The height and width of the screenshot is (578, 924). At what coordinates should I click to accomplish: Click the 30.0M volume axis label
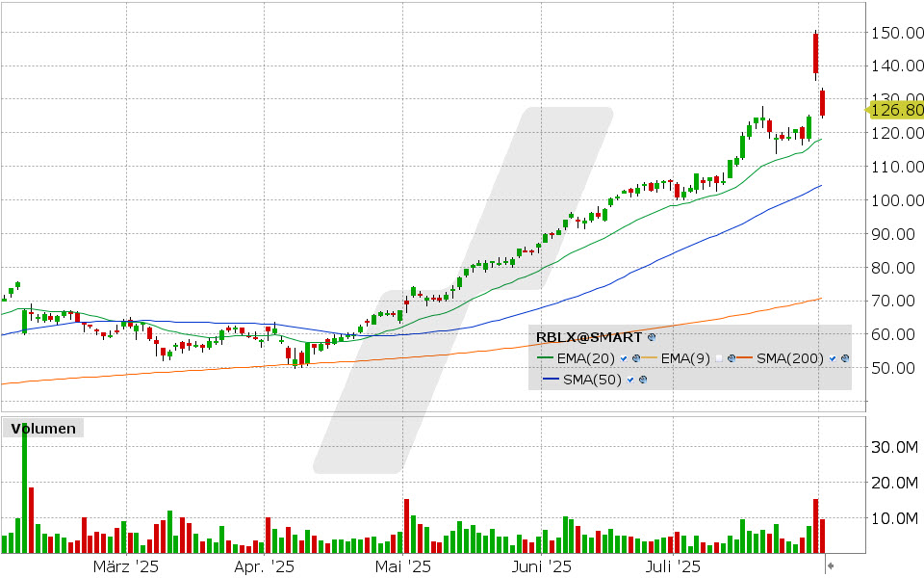click(x=894, y=447)
